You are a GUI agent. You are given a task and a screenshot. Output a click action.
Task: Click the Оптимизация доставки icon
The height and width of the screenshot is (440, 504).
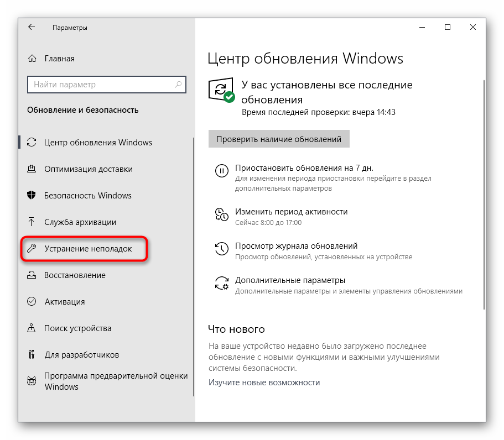pos(32,169)
